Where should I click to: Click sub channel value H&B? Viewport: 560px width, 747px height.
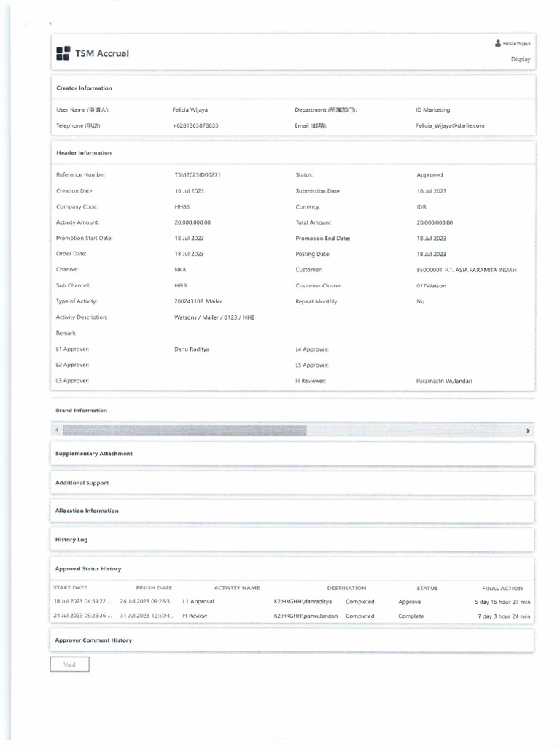coord(181,285)
